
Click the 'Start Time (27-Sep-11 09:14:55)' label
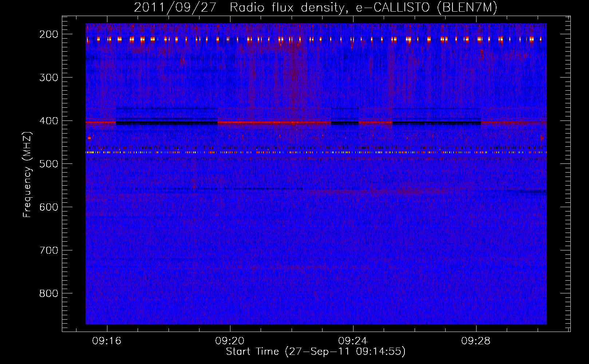click(x=316, y=352)
